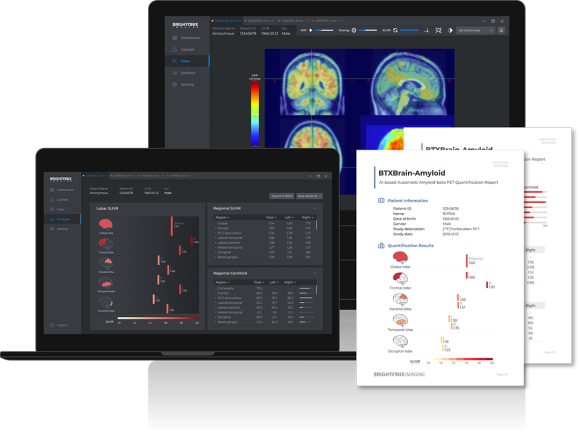Open Analysis in the monitor's sidebar
579x434 pixels.
(x=184, y=73)
